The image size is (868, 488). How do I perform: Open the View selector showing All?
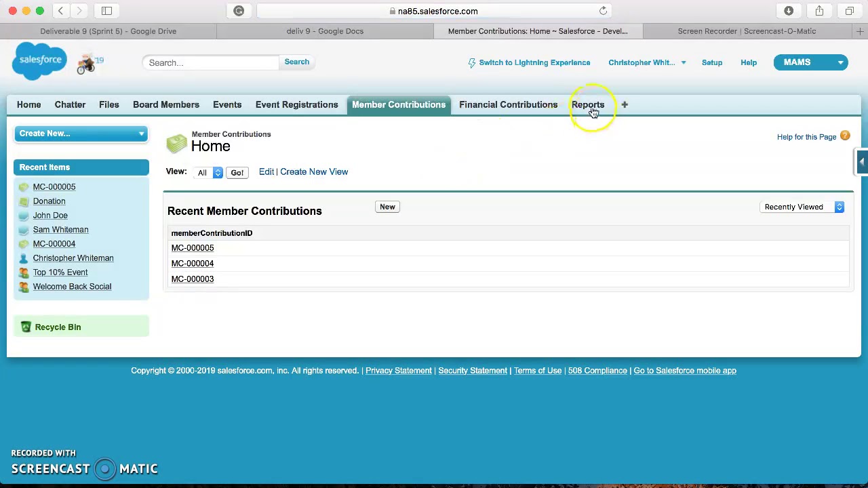(x=209, y=173)
